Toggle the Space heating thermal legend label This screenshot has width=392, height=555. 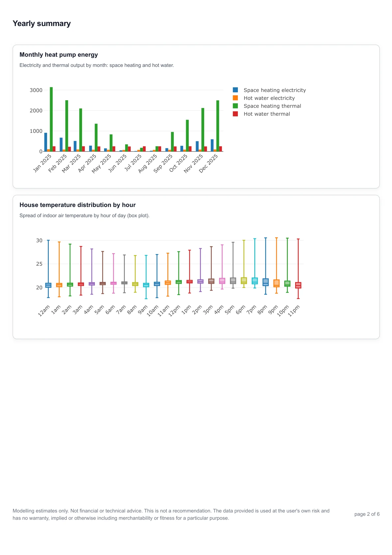click(272, 106)
